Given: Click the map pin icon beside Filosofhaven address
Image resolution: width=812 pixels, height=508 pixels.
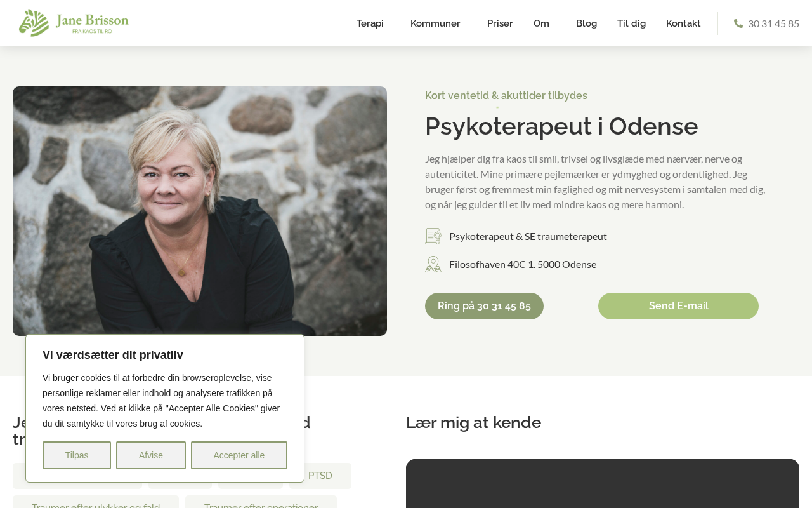Looking at the screenshot, I should [433, 264].
